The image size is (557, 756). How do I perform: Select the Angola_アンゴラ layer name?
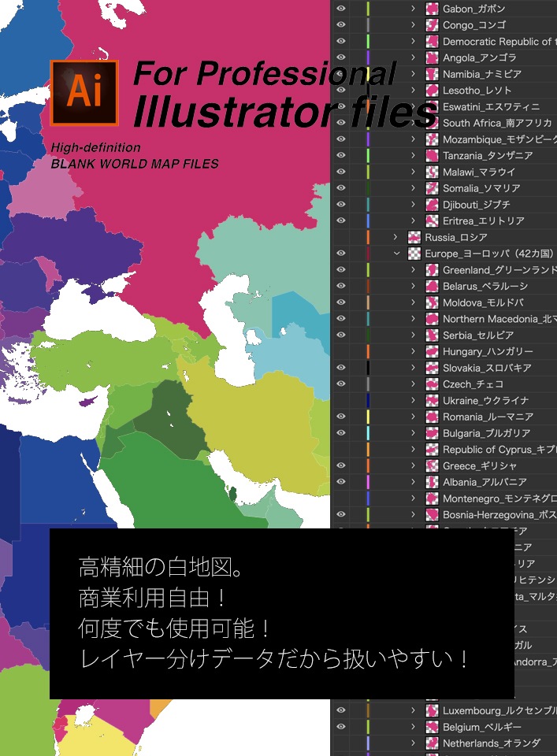tap(479, 57)
